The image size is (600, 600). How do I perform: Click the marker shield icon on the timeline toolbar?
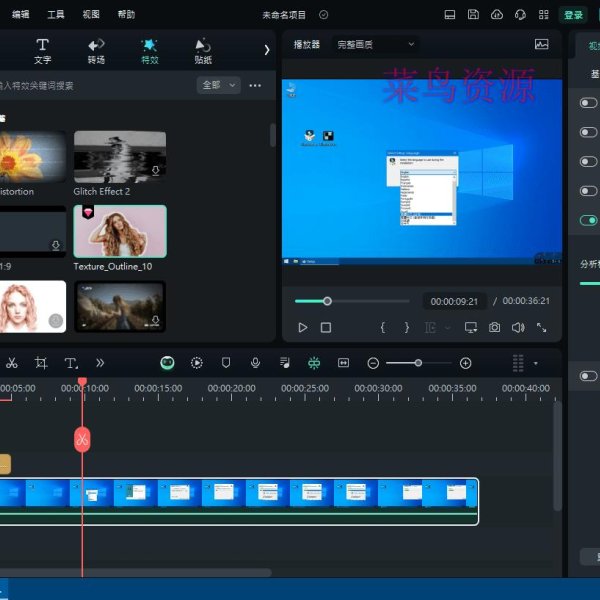(x=226, y=363)
